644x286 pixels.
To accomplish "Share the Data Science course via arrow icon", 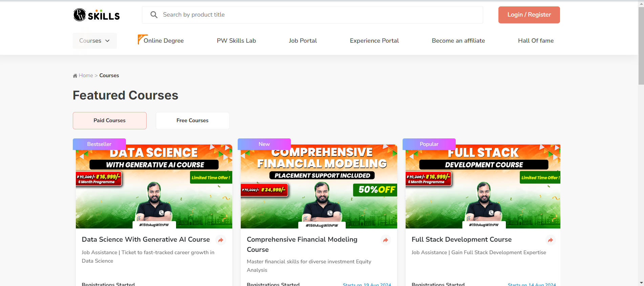I will tap(221, 240).
